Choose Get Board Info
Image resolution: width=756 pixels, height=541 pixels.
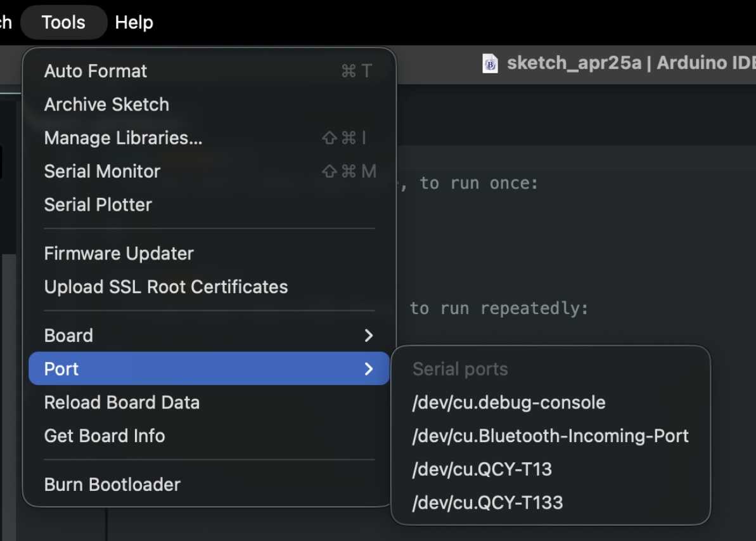click(208, 435)
